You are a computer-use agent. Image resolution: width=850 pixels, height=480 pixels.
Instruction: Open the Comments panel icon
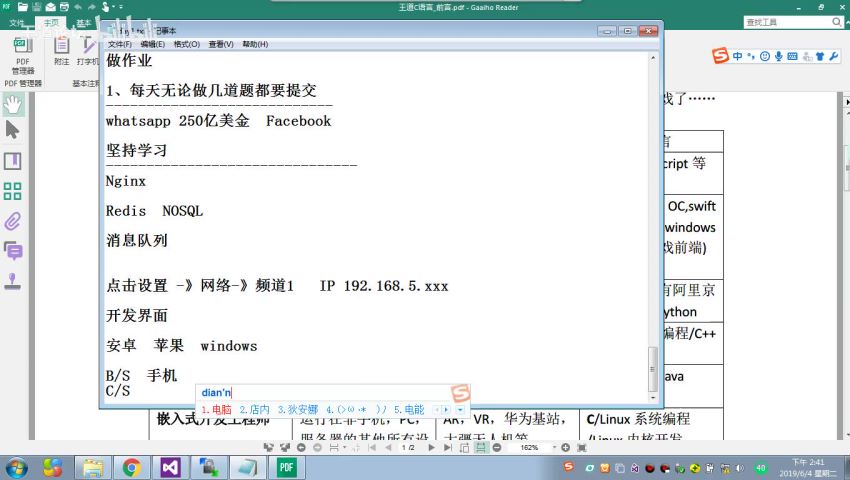click(x=13, y=251)
